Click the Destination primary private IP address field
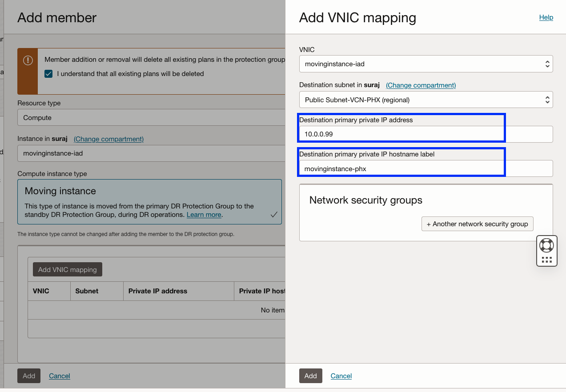Image resolution: width=566 pixels, height=392 pixels. click(x=400, y=134)
